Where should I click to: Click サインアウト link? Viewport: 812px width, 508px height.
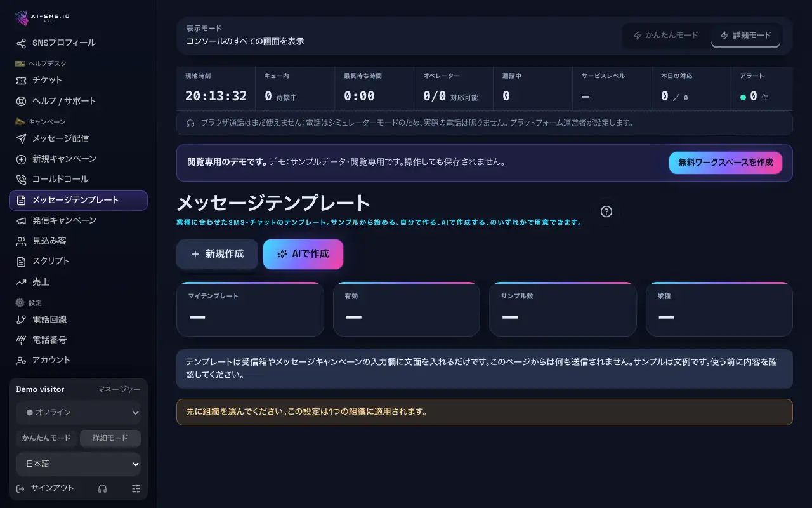[45, 488]
